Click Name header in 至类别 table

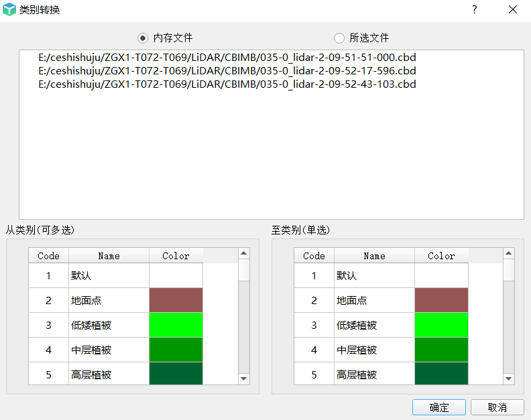coord(374,256)
